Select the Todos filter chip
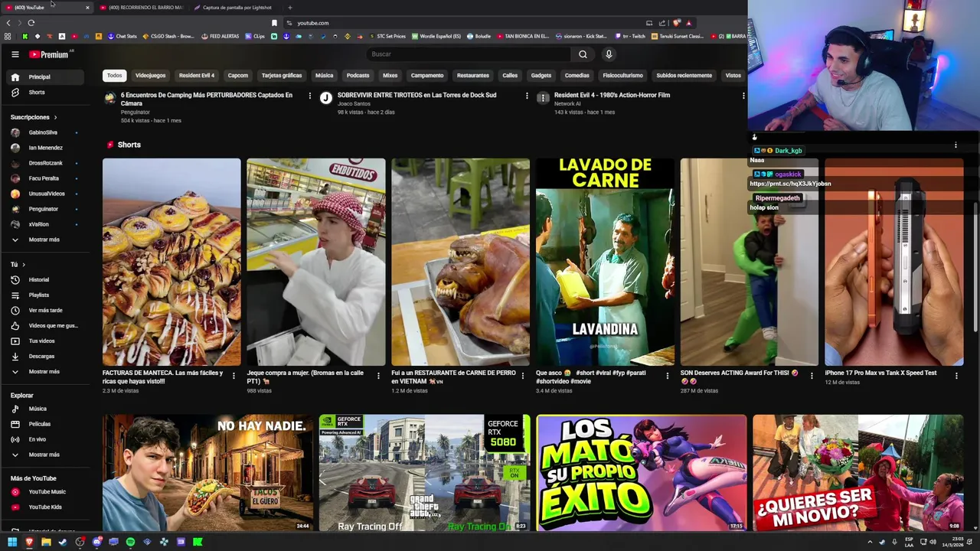The height and width of the screenshot is (551, 980). coord(114,76)
